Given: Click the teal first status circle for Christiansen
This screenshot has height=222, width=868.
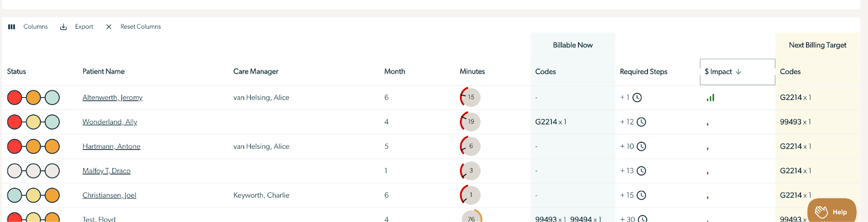Looking at the screenshot, I should click(x=15, y=195).
